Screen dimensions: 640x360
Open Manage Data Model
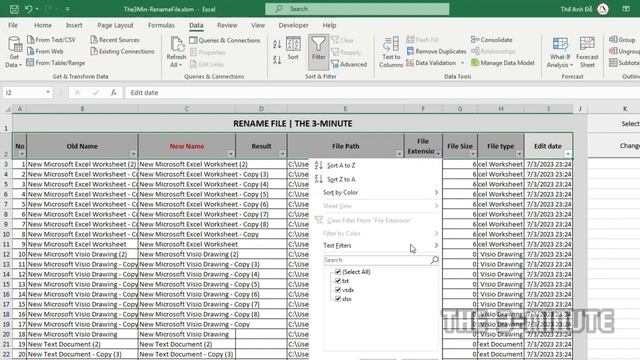pos(503,63)
